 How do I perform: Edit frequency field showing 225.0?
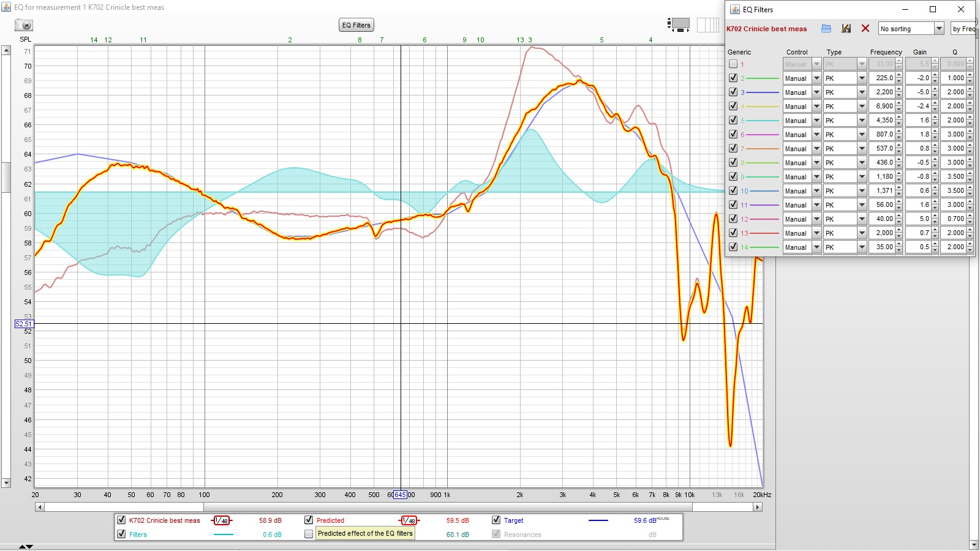pos(882,78)
